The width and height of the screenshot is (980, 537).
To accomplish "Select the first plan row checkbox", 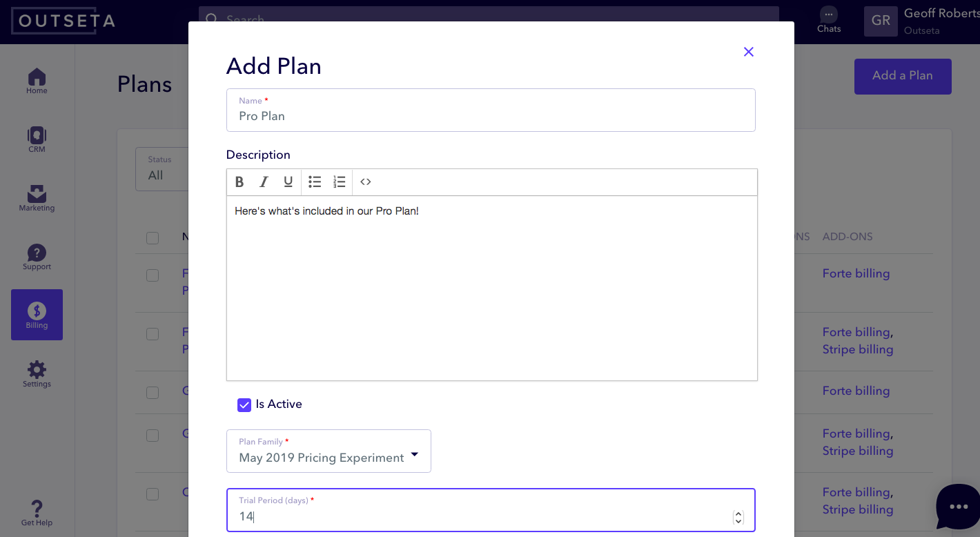I will (153, 275).
